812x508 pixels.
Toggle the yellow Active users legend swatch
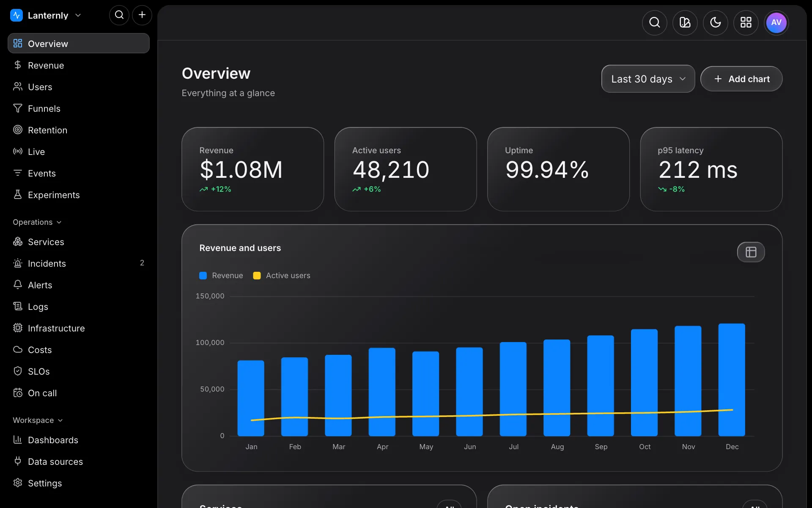coord(257,276)
